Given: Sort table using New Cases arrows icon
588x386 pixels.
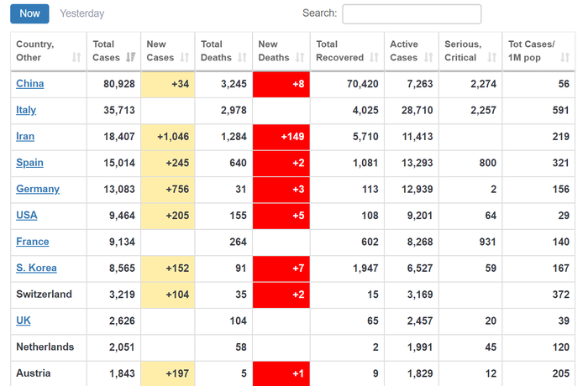Looking at the screenshot, I should pos(185,58).
